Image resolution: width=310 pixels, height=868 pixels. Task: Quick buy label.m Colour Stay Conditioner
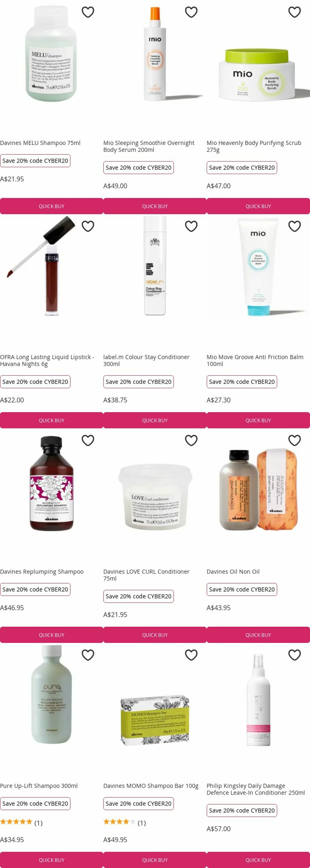click(x=155, y=420)
